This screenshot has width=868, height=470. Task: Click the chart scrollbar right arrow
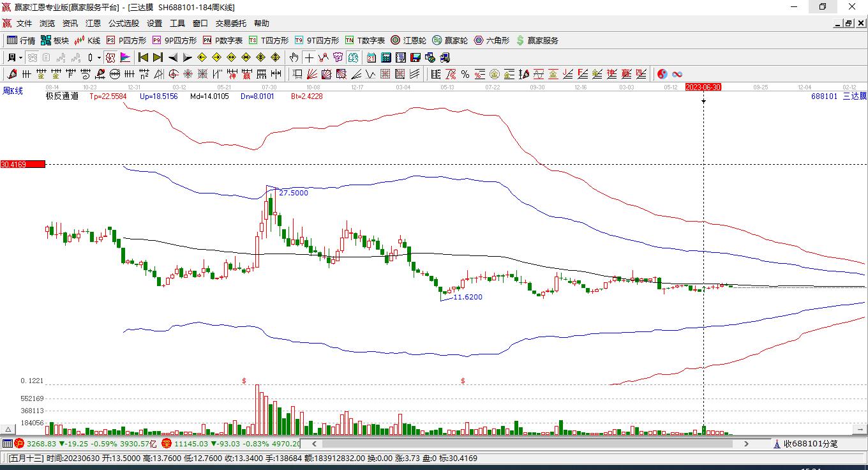746,443
